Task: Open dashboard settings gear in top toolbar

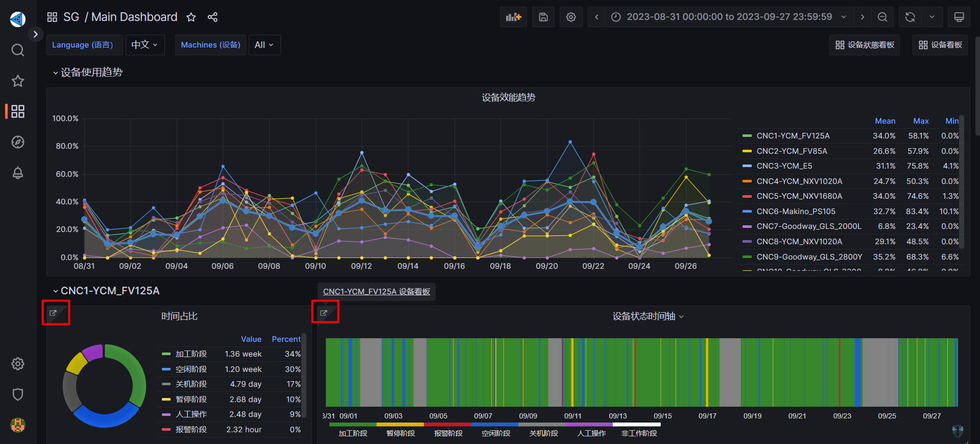Action: [571, 17]
